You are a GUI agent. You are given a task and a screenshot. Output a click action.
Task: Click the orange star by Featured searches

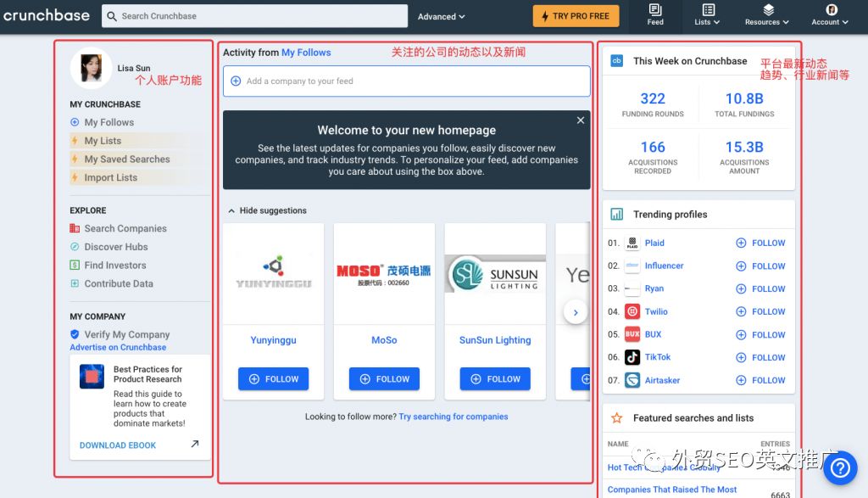(617, 417)
